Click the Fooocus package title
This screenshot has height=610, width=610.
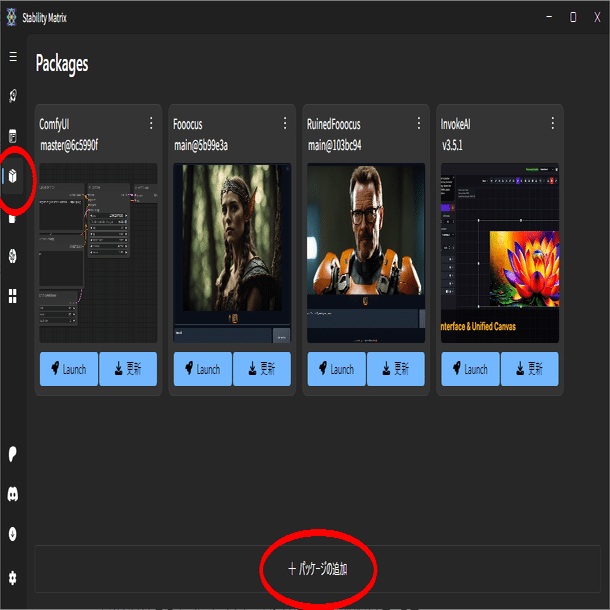188,124
